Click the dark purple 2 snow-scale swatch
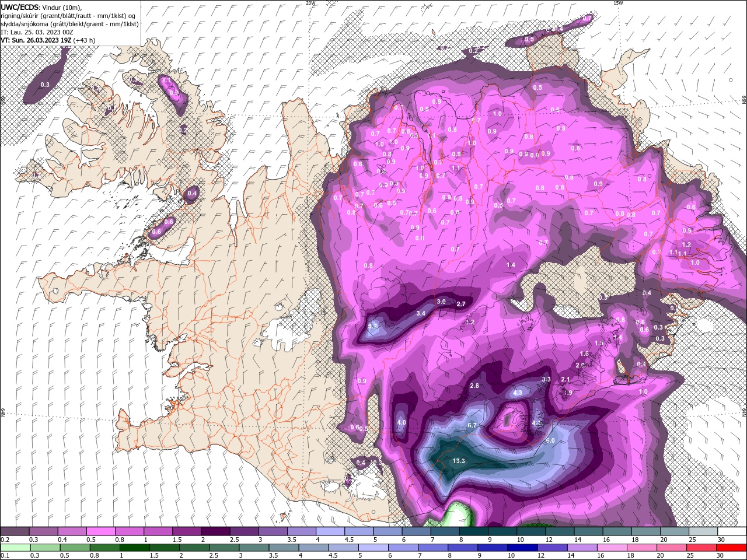This screenshot has height=560, width=747. coord(215,531)
